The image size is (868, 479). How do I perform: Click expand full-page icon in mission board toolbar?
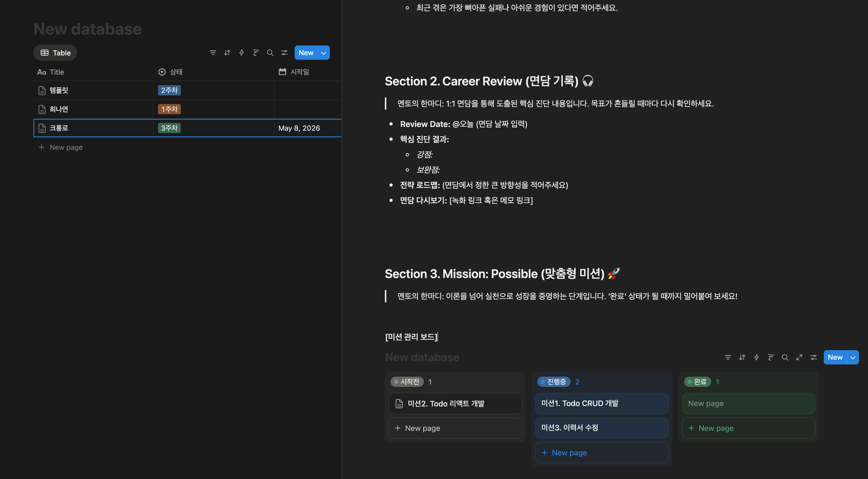799,357
